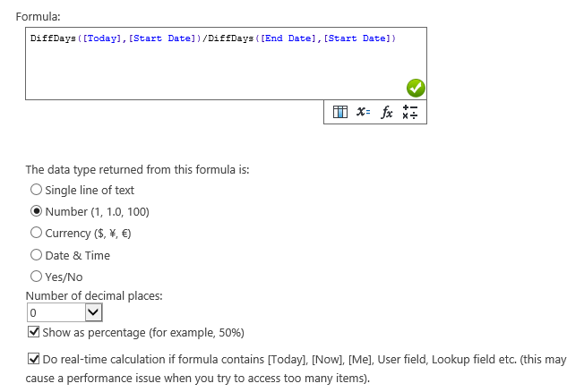Click the green formula validation checkmark
Screen dimensions: 584x392
416,89
